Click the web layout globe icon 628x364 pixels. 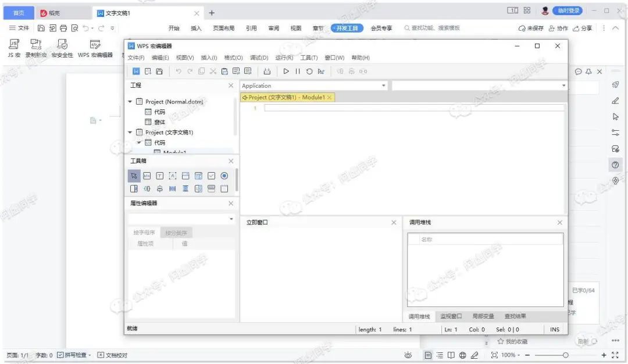pyautogui.click(x=463, y=355)
